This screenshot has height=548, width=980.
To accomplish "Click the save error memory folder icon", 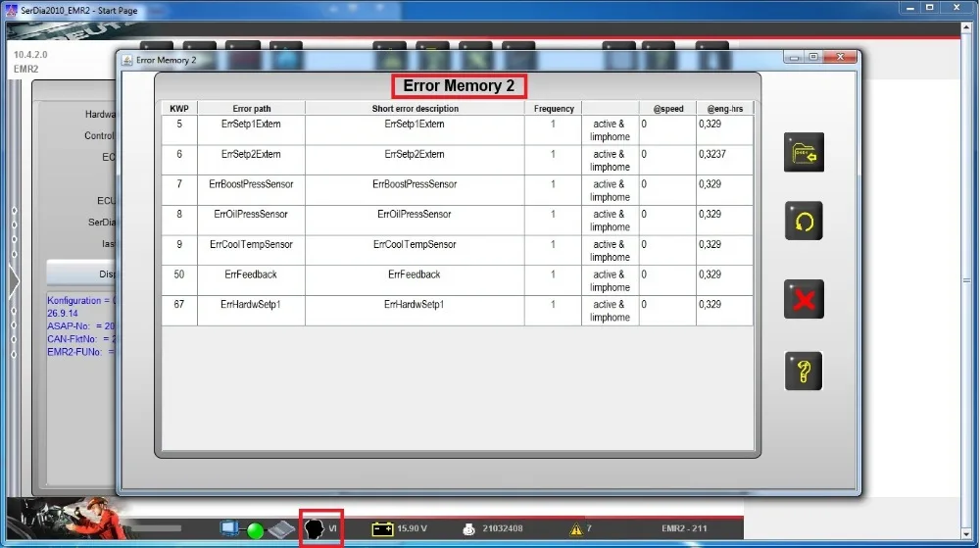I will point(804,152).
